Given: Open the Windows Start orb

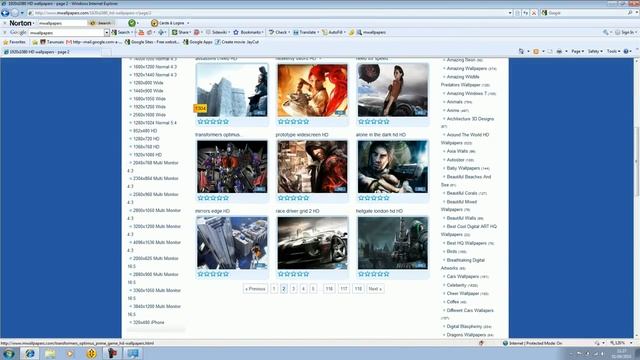Looking at the screenshot, I should 9,353.
